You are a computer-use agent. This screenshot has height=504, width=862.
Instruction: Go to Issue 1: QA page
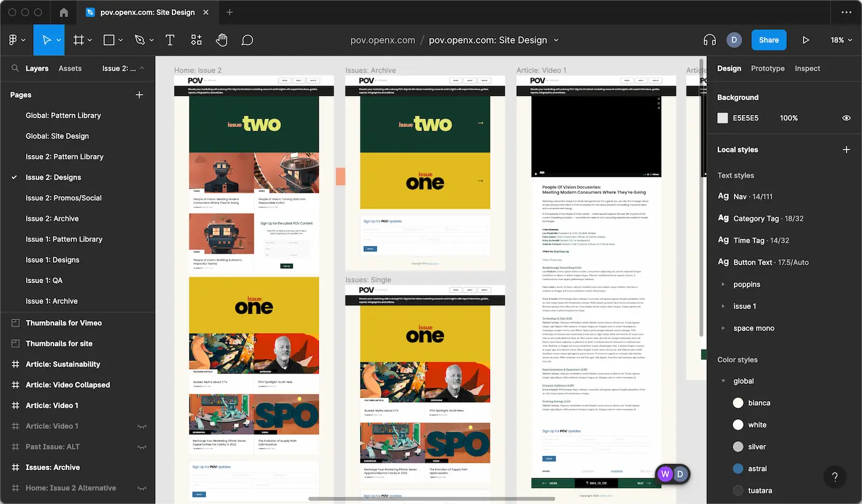pyautogui.click(x=44, y=281)
